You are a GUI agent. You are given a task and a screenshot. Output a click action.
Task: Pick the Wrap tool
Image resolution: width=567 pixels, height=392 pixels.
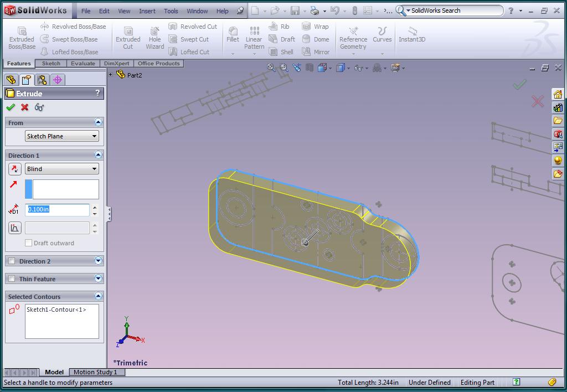coord(315,27)
